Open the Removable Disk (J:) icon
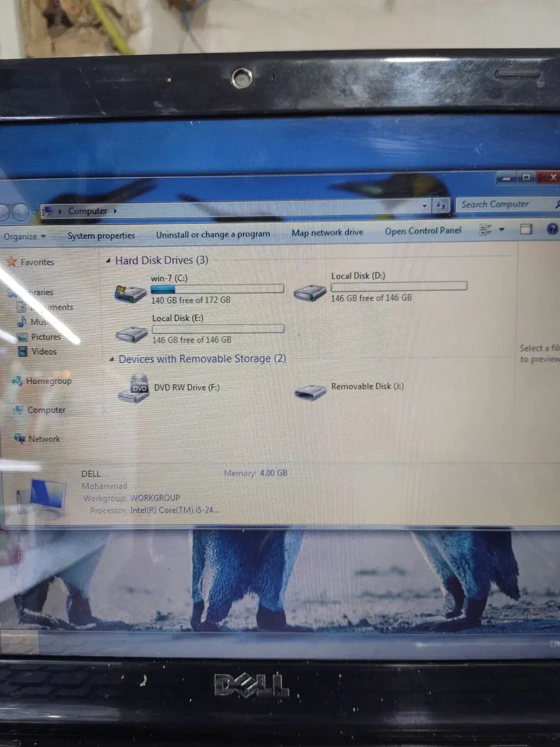The height and width of the screenshot is (747, 560). pos(310,392)
